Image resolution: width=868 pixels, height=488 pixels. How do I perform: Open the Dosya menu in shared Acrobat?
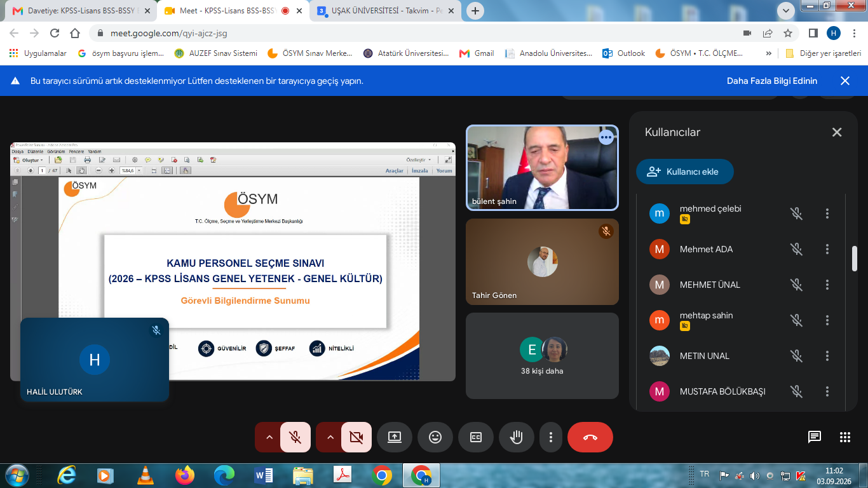[17, 152]
